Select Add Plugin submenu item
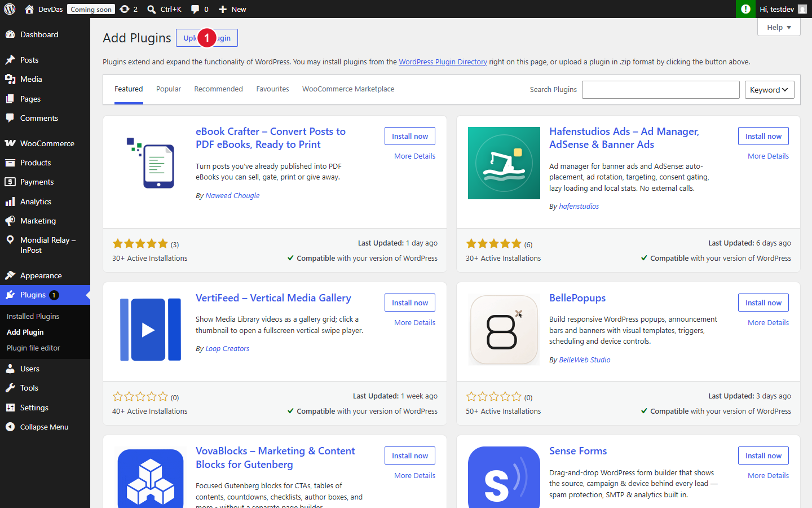 point(25,332)
